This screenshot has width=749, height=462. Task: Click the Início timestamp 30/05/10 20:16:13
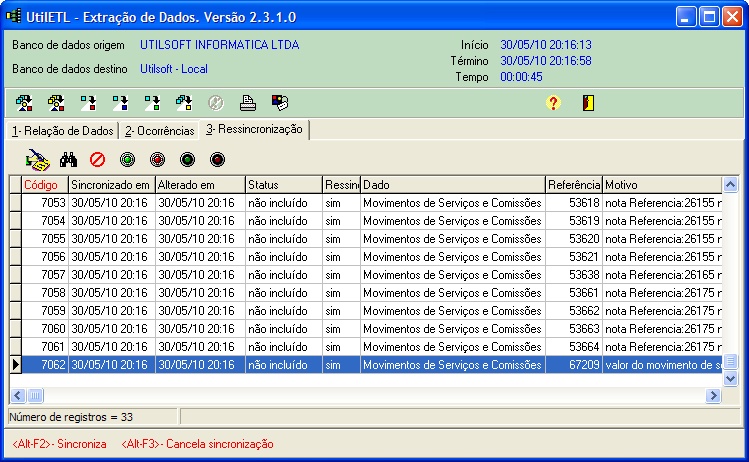click(x=546, y=45)
